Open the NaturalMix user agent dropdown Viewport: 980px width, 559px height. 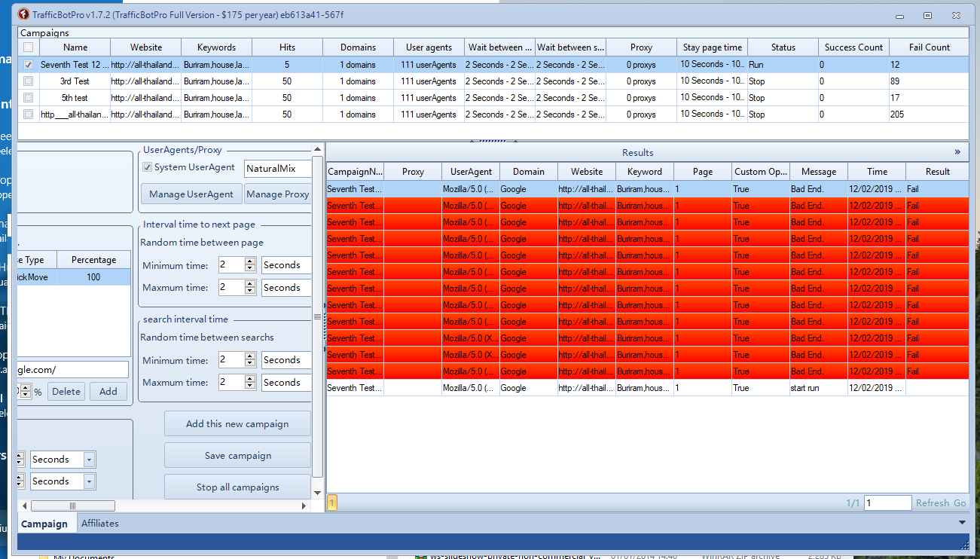tap(277, 168)
